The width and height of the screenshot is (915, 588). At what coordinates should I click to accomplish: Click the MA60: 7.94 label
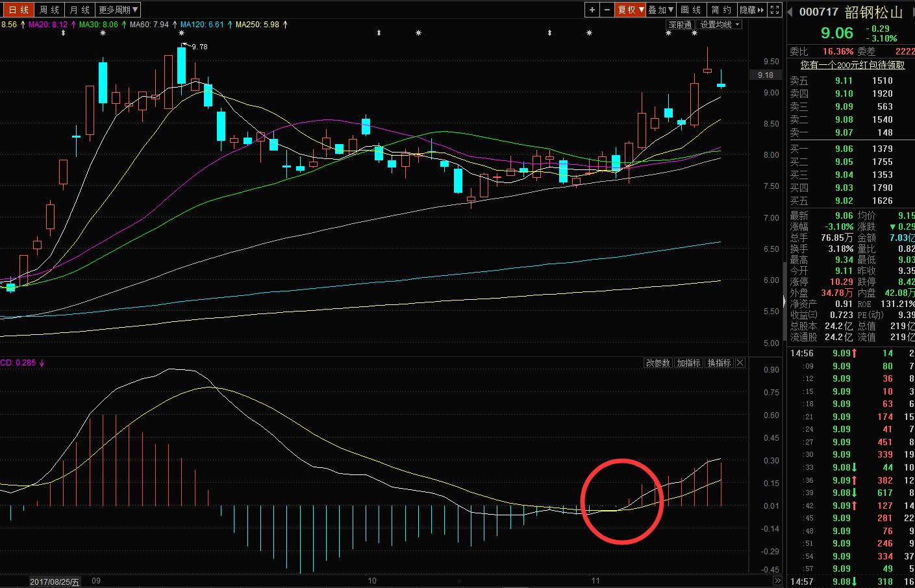pyautogui.click(x=149, y=25)
